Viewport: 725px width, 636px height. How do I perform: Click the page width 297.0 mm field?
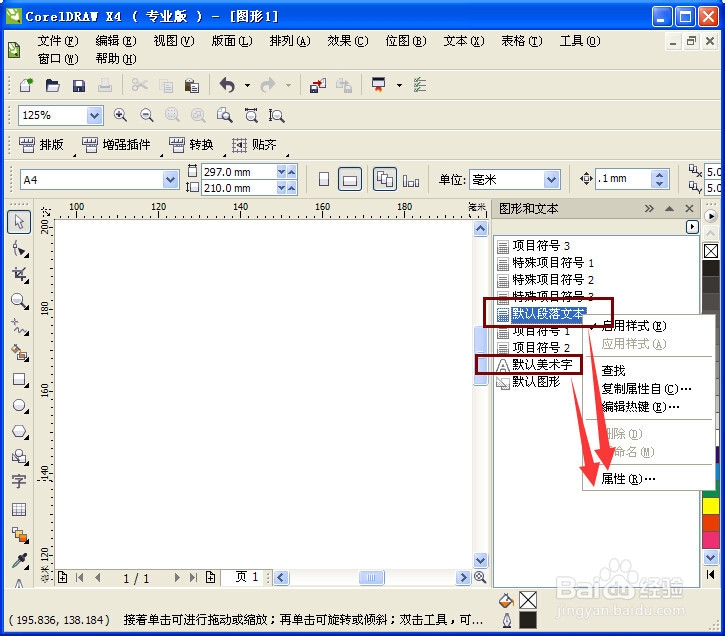[239, 172]
